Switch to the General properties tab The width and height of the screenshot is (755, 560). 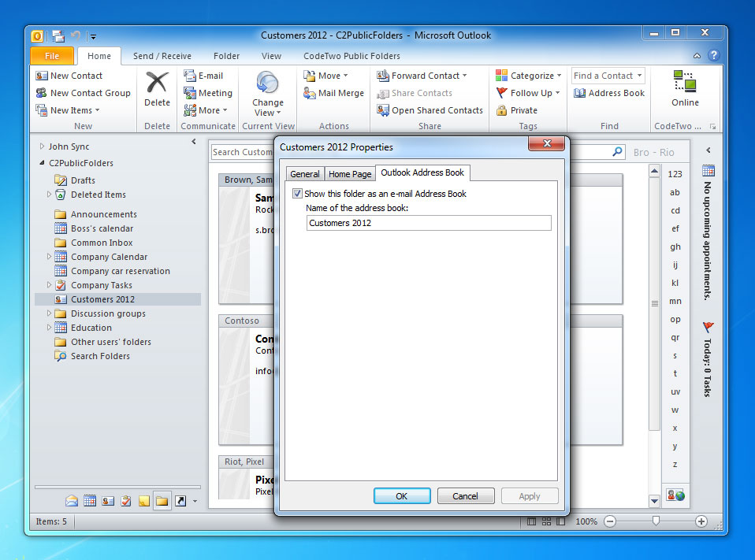(x=305, y=173)
